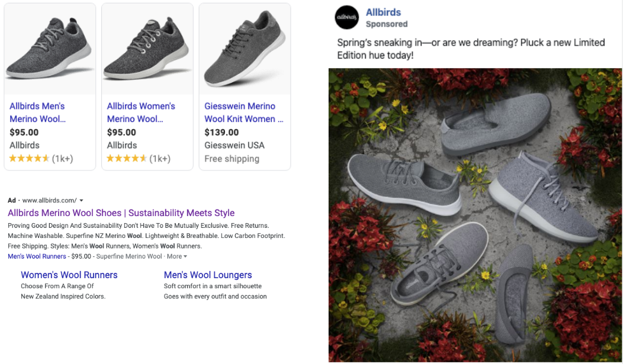
Task: Open the Men's Wool Loungers sitelink
Action: click(208, 275)
